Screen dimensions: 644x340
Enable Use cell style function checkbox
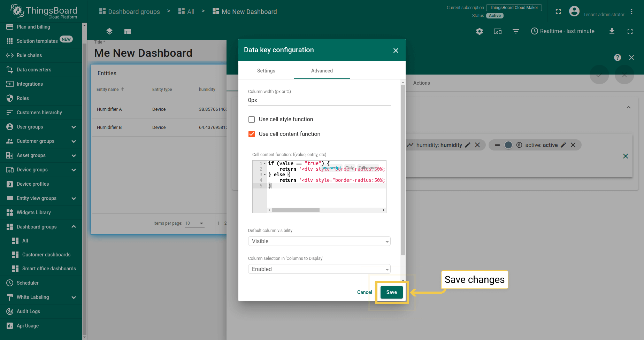coord(252,119)
